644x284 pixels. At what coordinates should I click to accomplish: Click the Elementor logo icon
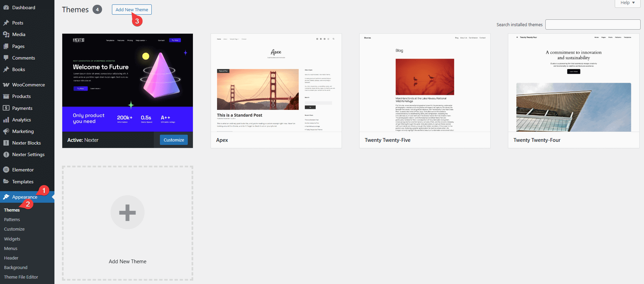point(6,170)
